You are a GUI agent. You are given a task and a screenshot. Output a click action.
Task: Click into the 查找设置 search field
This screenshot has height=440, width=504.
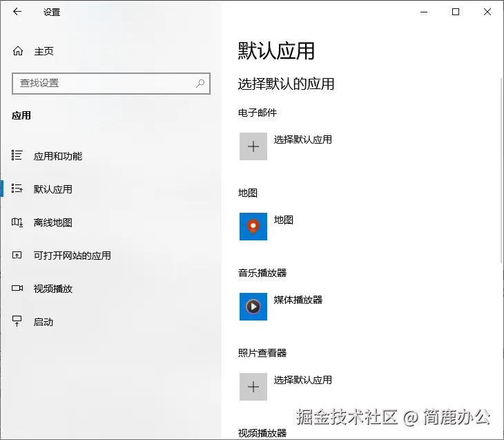tap(111, 84)
